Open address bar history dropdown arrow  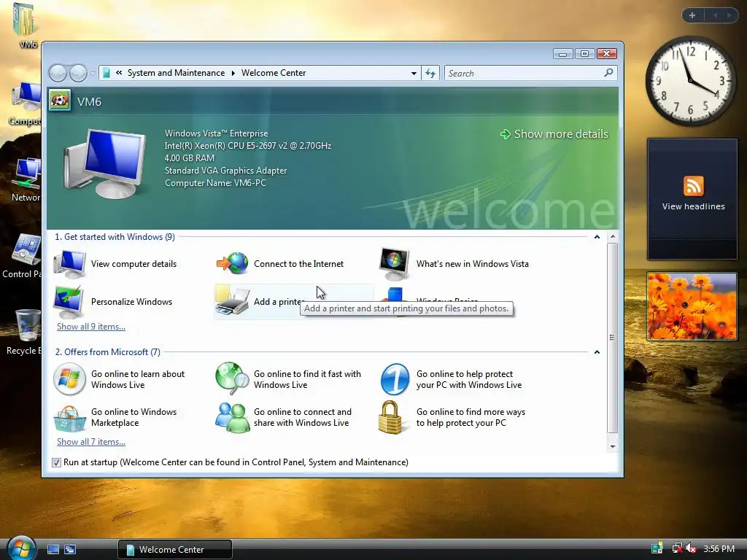click(414, 74)
